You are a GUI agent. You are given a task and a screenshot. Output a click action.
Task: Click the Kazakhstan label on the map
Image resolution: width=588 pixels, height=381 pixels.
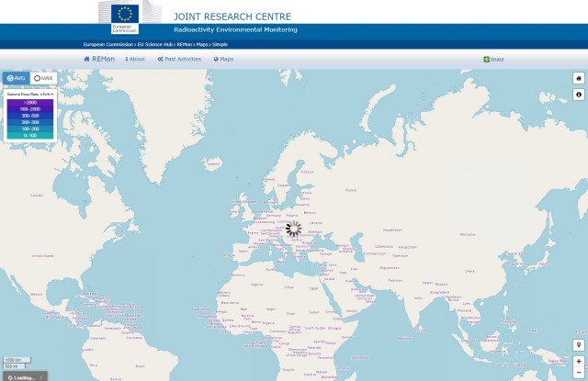[392, 230]
